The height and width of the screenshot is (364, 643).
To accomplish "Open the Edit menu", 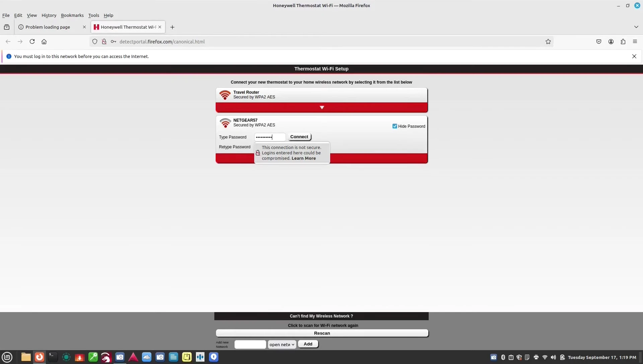I will (x=18, y=15).
